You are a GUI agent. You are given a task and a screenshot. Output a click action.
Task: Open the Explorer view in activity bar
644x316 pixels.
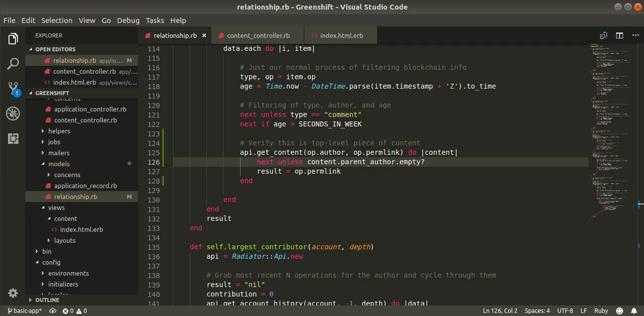tap(13, 39)
